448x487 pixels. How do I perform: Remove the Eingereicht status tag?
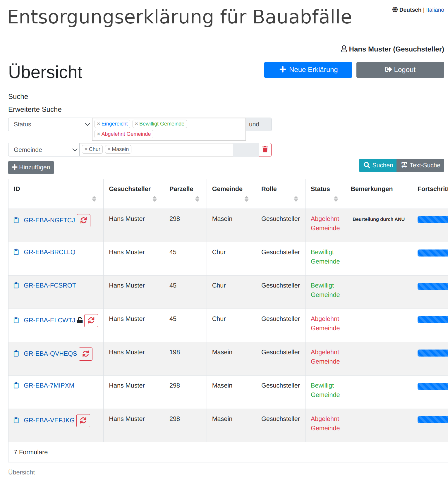tap(99, 124)
